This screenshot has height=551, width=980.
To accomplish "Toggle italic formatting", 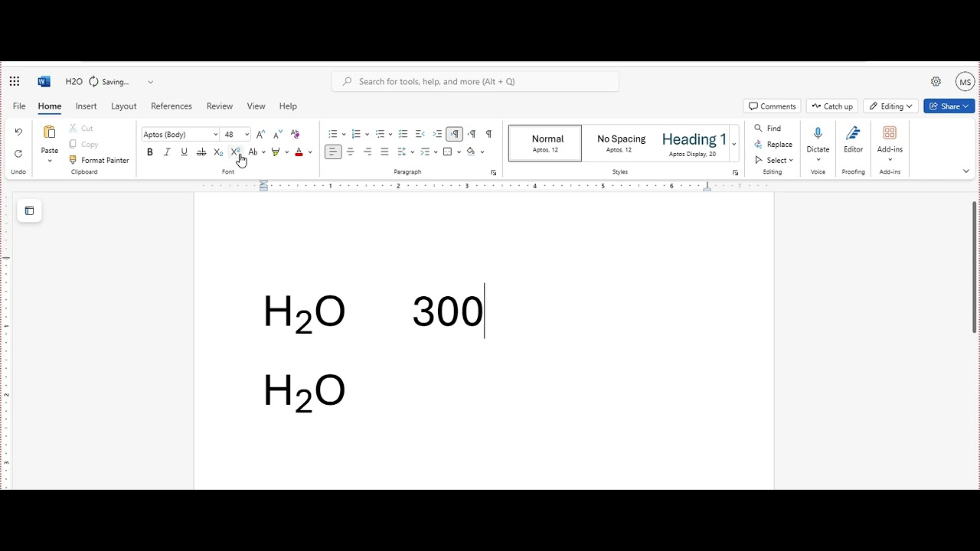I will 167,152.
